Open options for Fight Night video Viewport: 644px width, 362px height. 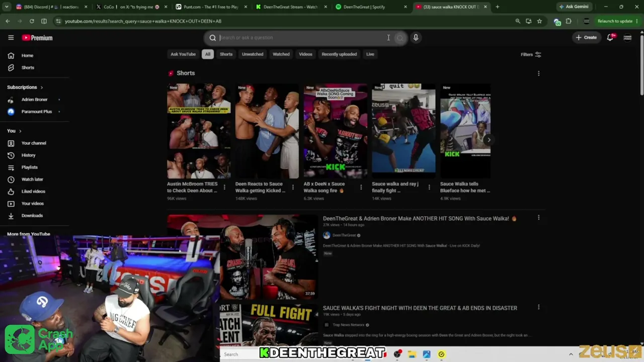point(538,307)
